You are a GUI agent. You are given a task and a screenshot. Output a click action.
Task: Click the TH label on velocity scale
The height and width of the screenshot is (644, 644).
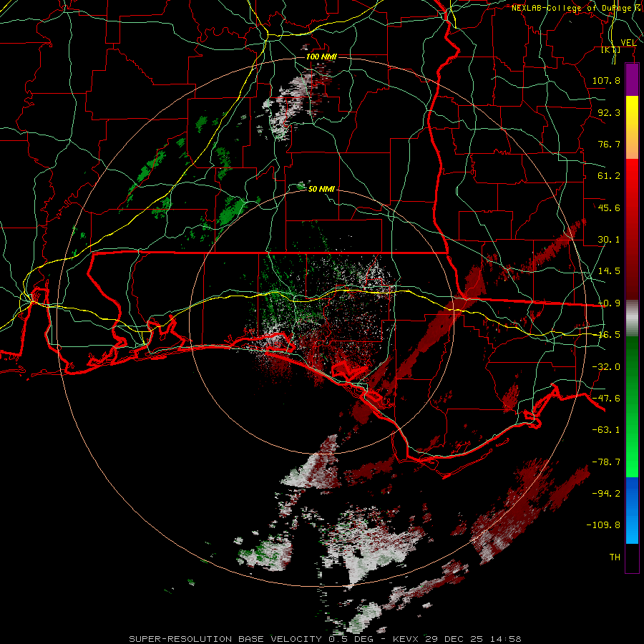point(615,557)
